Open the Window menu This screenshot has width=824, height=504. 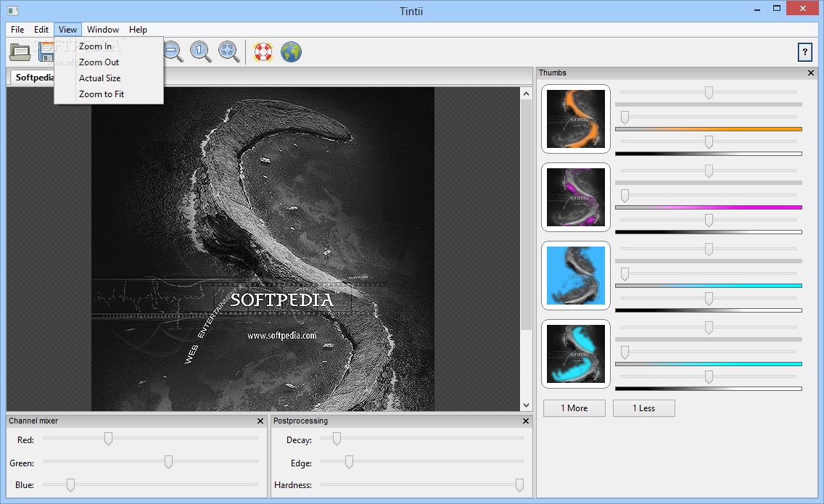(103, 30)
